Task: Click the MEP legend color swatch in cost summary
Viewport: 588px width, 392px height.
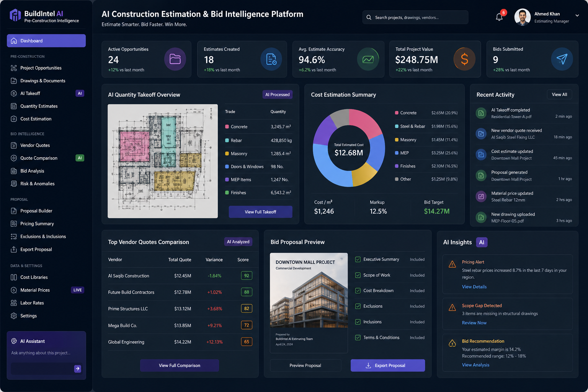Action: pos(397,153)
